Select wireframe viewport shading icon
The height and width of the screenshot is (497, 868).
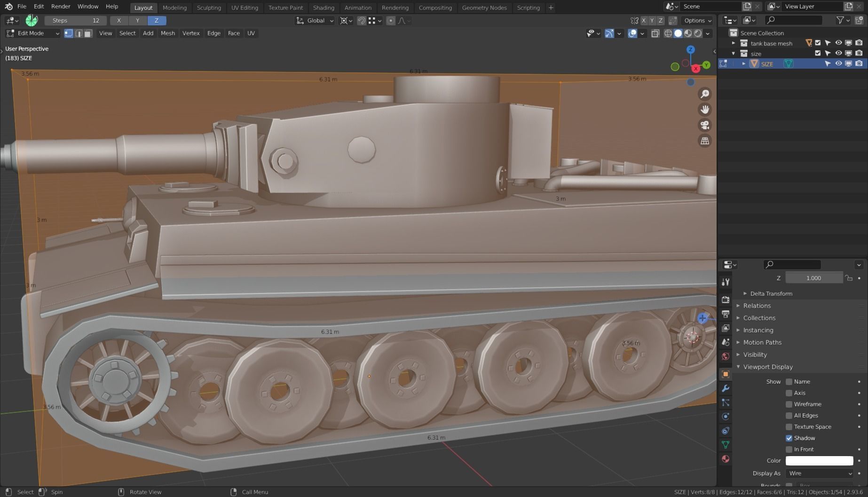668,33
